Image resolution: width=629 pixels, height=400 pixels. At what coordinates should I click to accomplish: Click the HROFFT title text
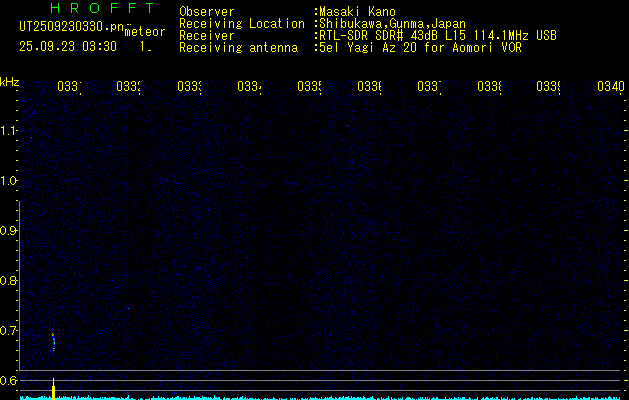[102, 8]
